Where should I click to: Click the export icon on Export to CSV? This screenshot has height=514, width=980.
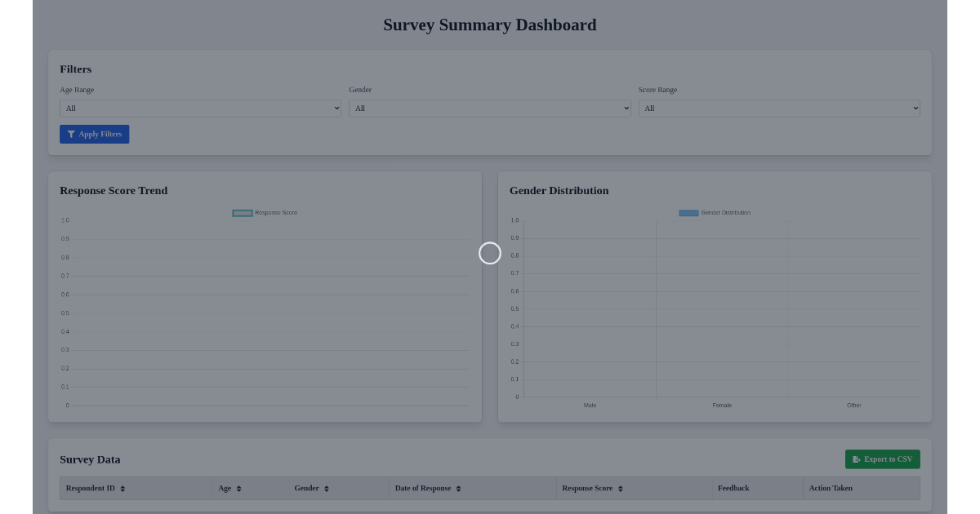click(856, 459)
